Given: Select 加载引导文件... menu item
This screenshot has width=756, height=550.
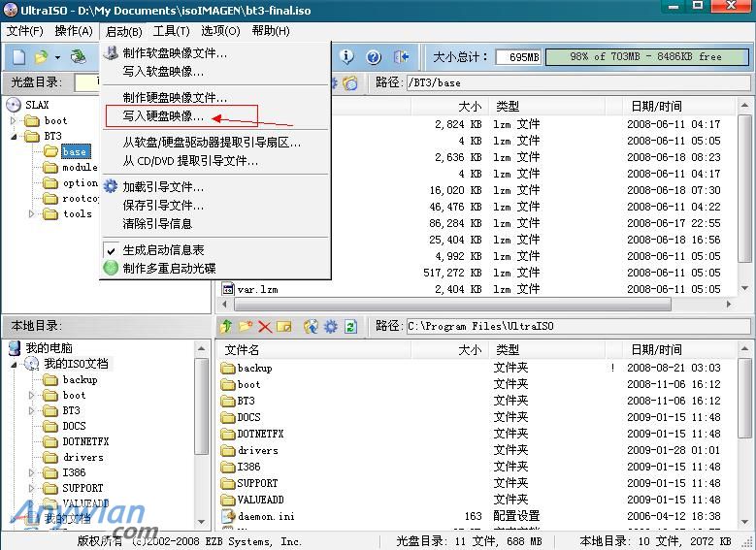Looking at the screenshot, I should (163, 187).
